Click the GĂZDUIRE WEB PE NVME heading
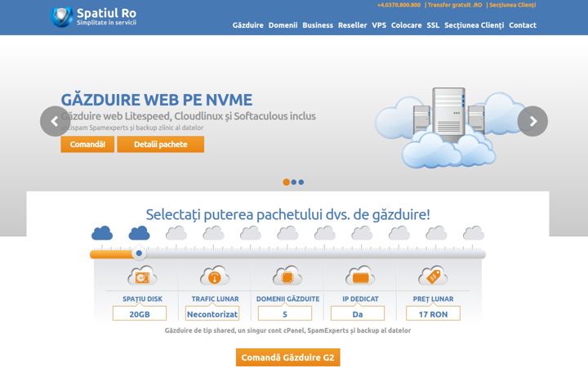 pos(156,100)
